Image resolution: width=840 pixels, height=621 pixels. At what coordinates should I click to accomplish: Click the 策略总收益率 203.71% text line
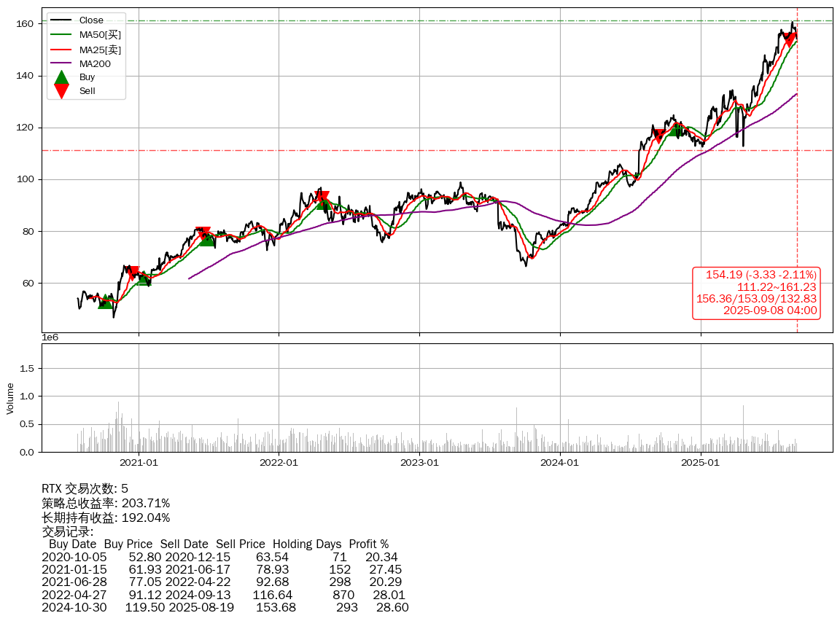pyautogui.click(x=106, y=503)
